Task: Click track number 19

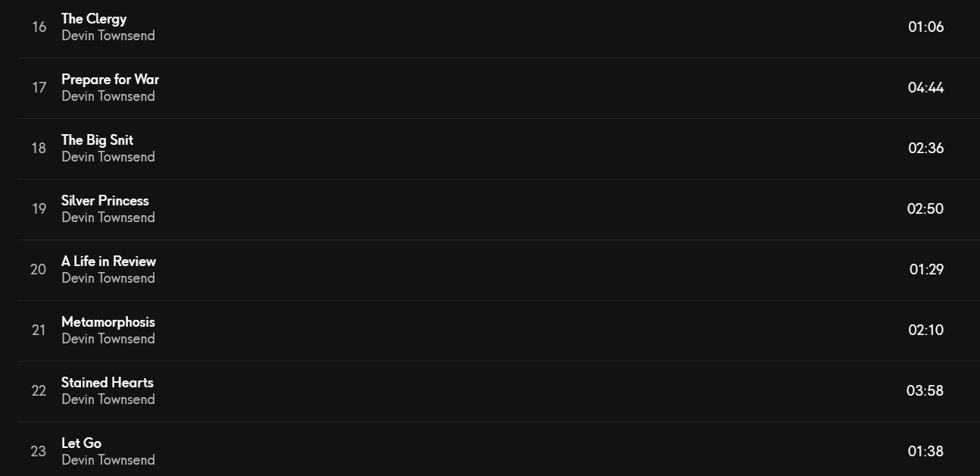Action: click(x=39, y=209)
